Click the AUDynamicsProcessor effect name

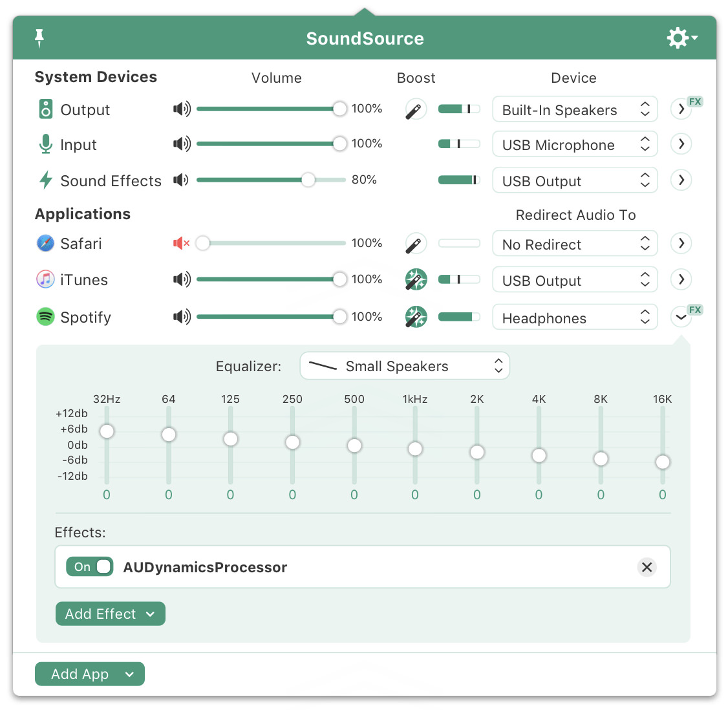point(205,567)
